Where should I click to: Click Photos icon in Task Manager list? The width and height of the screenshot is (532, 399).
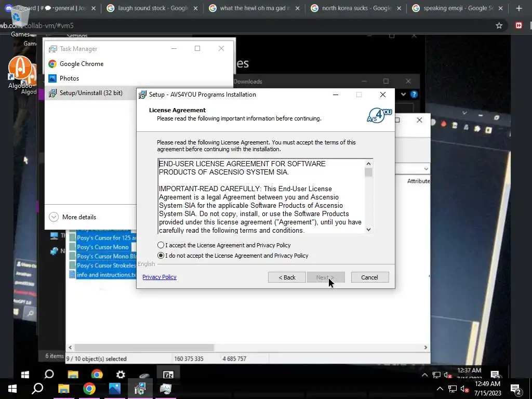click(x=52, y=78)
